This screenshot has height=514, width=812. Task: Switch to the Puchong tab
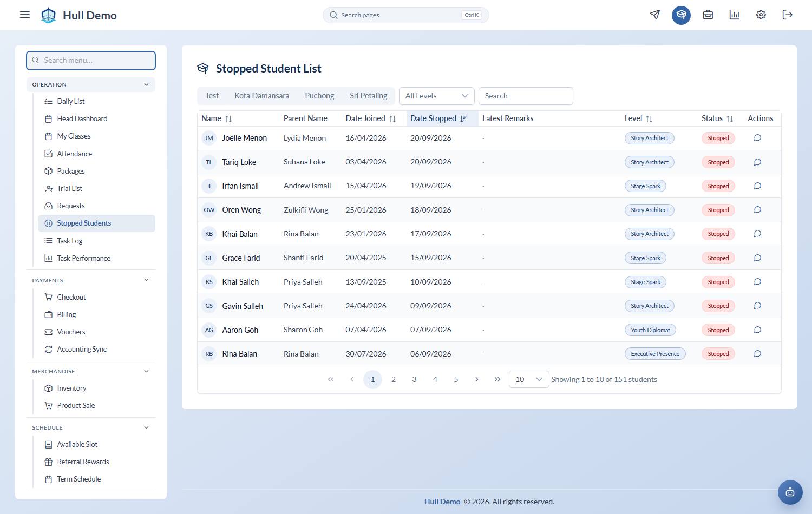[x=319, y=96]
